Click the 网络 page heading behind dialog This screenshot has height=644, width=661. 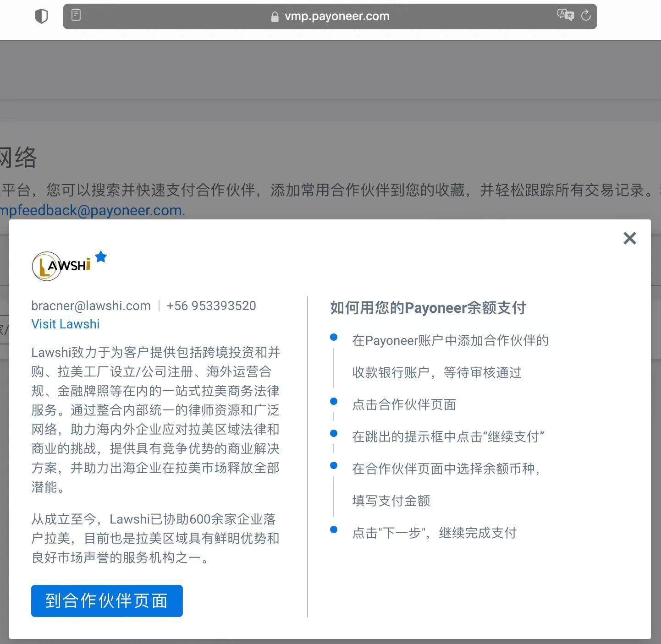[17, 158]
